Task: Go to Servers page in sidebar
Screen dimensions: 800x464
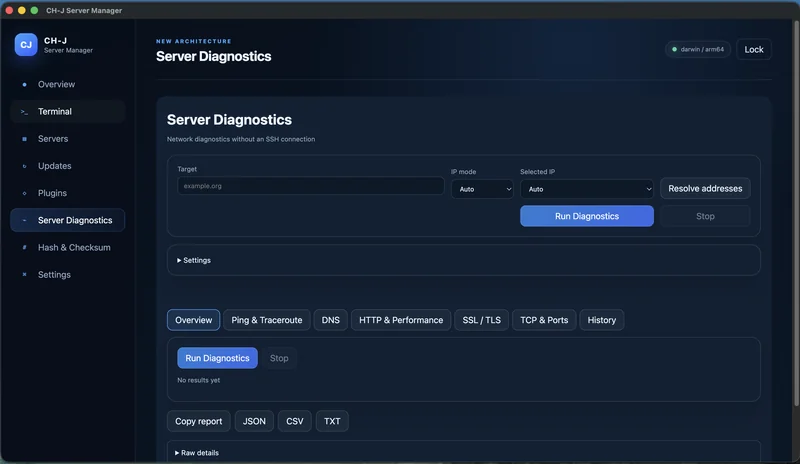Action: (x=67, y=139)
